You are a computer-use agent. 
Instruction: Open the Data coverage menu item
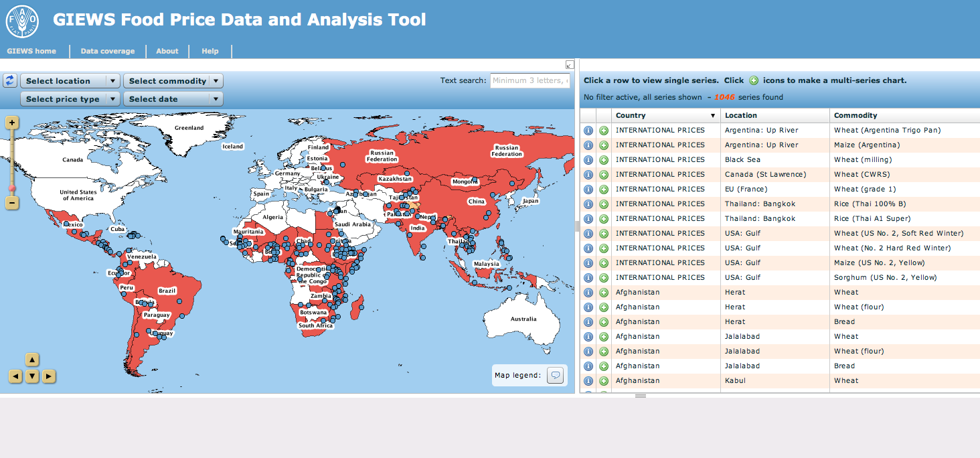tap(108, 51)
